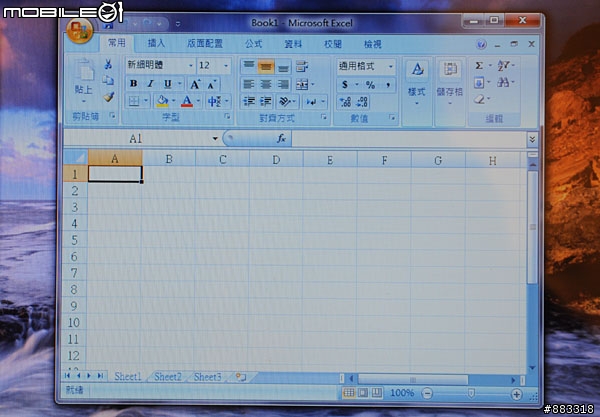Open the 樣式 Styles button
This screenshot has width=600, height=417.
[x=417, y=85]
